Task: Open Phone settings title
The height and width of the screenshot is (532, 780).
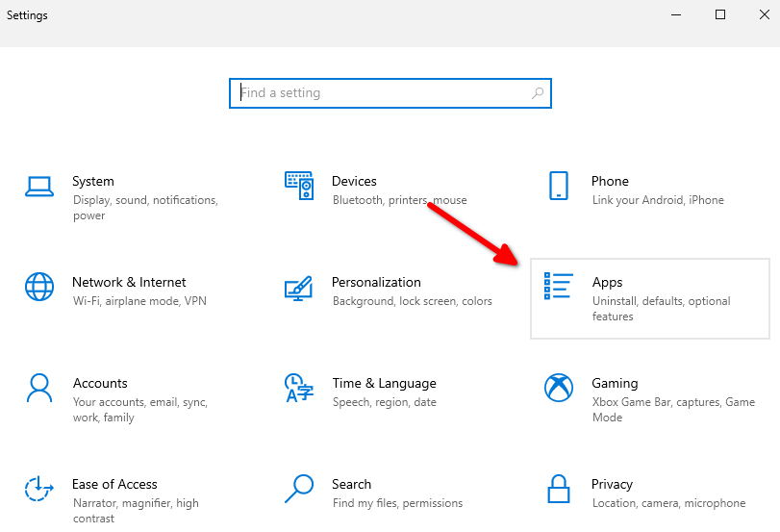Action: tap(610, 181)
